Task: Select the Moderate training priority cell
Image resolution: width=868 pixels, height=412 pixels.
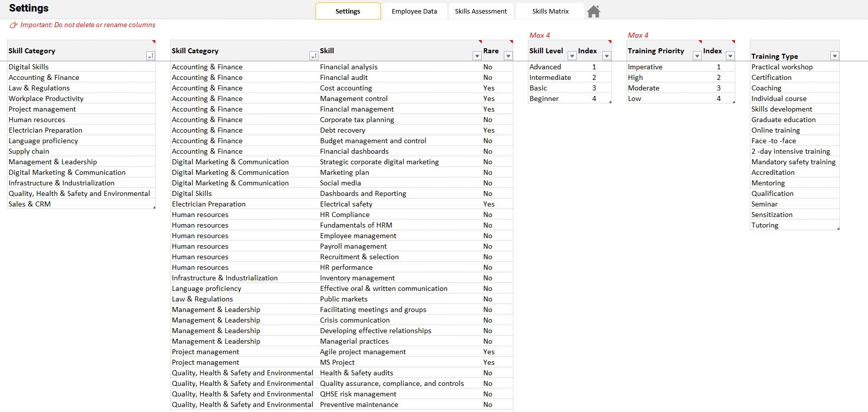Action: [x=664, y=88]
